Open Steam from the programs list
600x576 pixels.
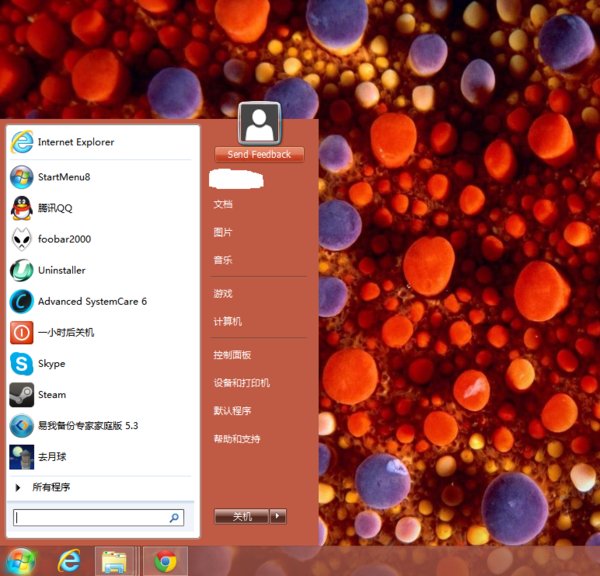(x=51, y=395)
